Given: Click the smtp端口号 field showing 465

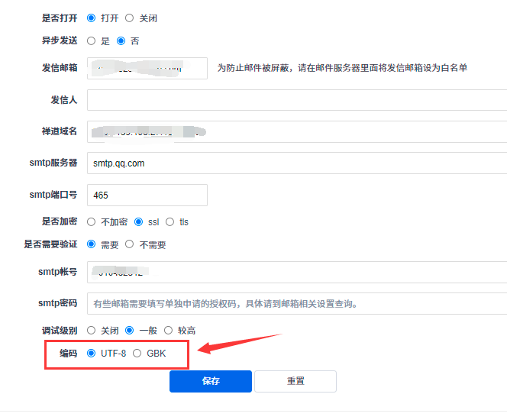Looking at the screenshot, I should [x=147, y=195].
